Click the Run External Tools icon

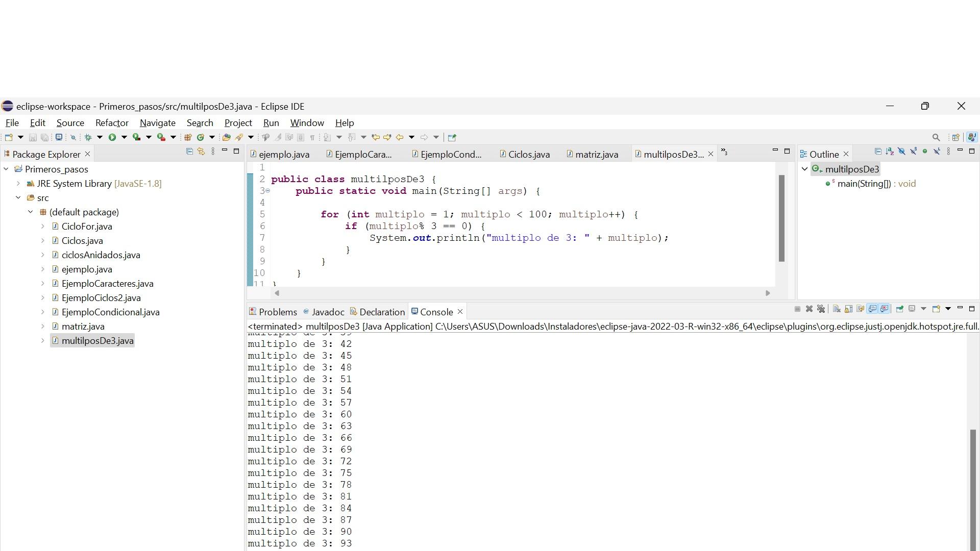click(161, 137)
